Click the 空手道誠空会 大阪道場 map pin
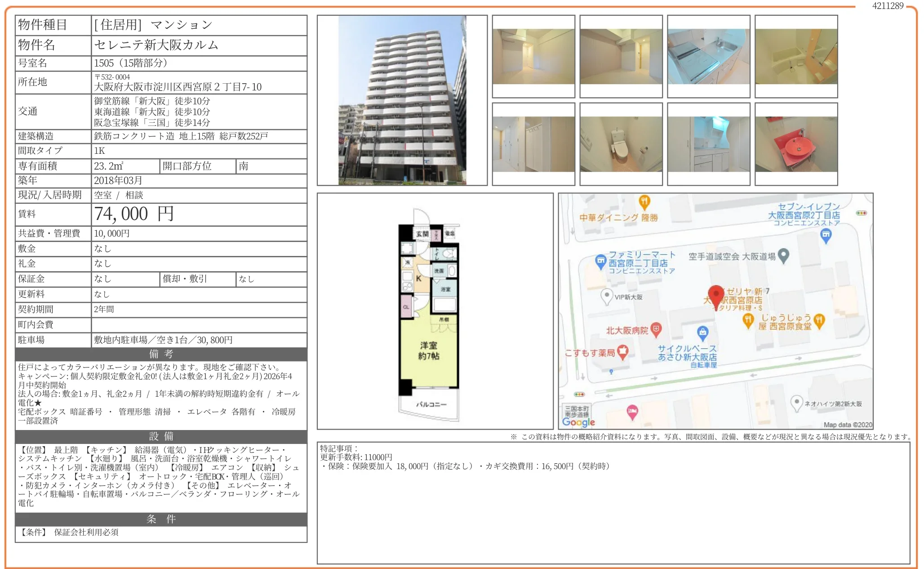The width and height of the screenshot is (924, 569). tap(783, 255)
